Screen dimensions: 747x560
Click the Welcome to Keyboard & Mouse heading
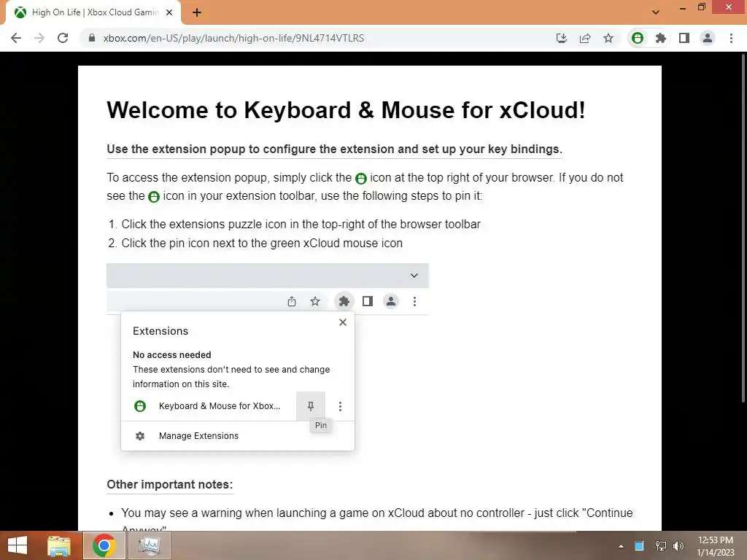[346, 110]
